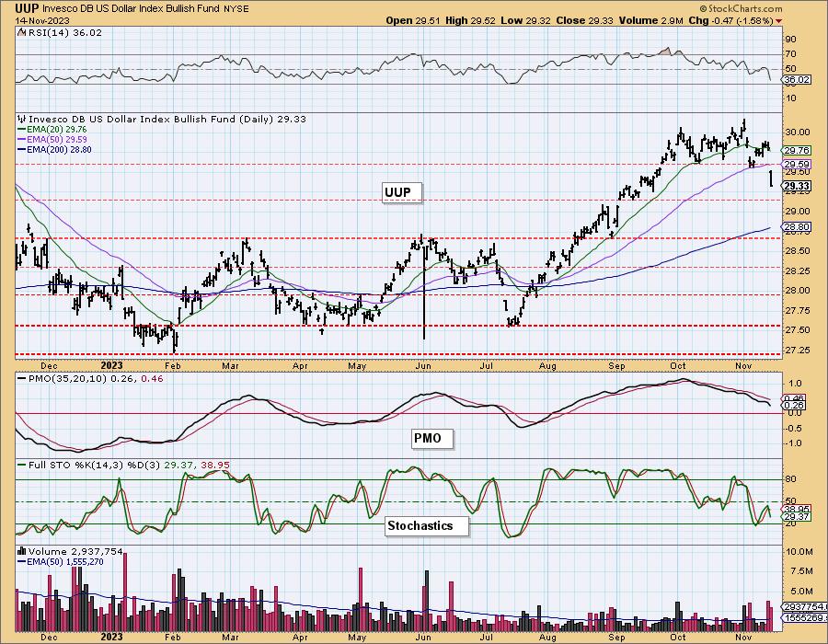
Task: Click the UUP ticker symbol in header
Action: [x=28, y=8]
